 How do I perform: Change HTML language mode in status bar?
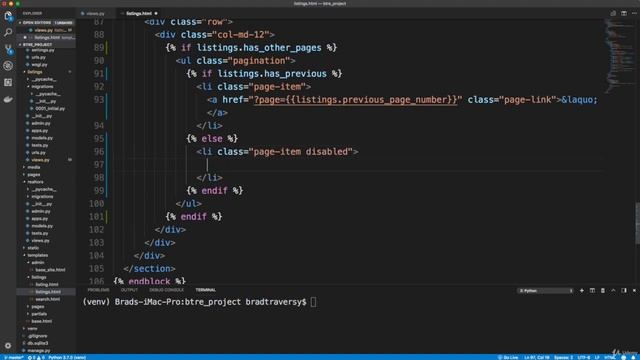point(610,358)
